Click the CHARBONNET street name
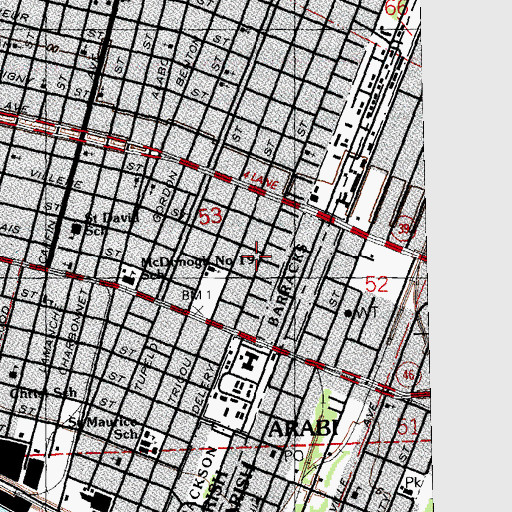The width and height of the screenshot is (512, 512). coord(74,331)
